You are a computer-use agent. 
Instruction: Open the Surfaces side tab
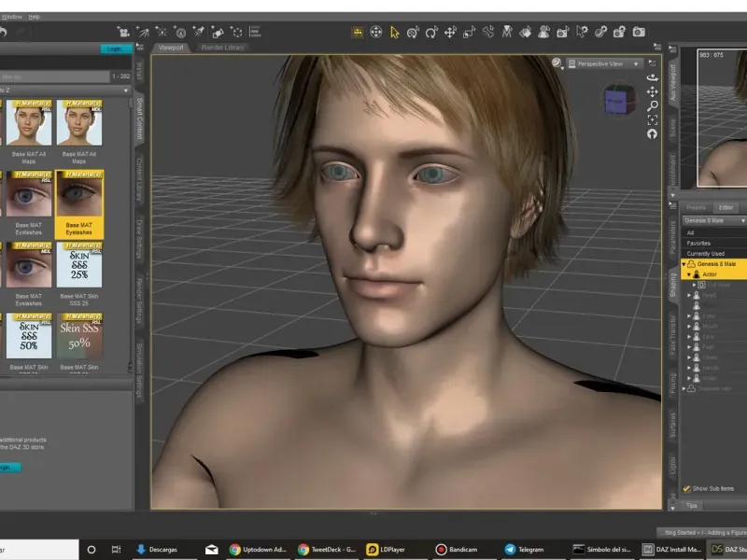[x=672, y=425]
